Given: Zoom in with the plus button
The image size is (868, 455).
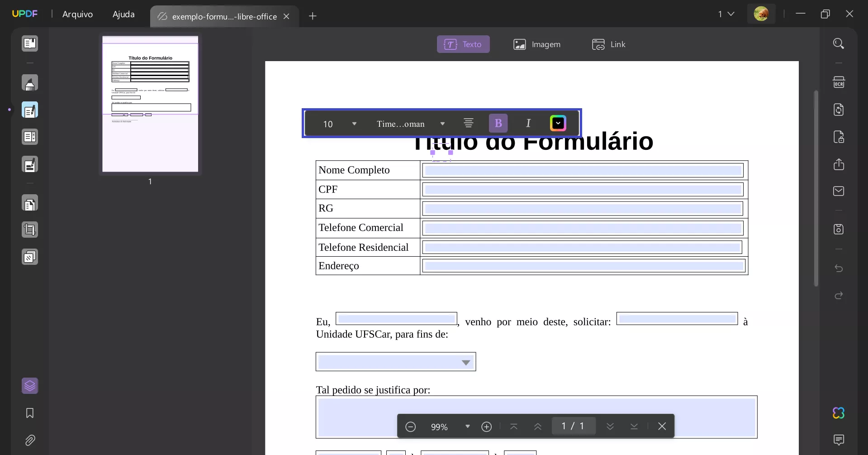Looking at the screenshot, I should point(487,426).
